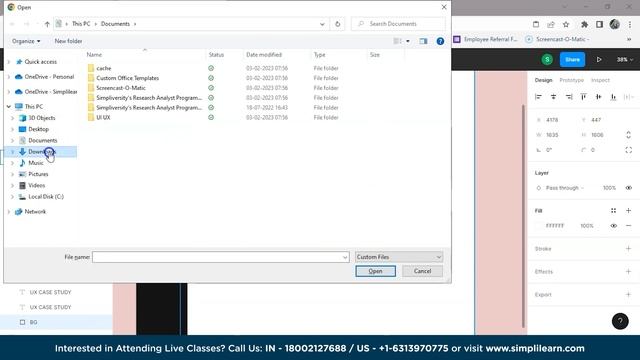This screenshot has width=640, height=360.
Task: Switch to the Design tab in Figma
Action: 543,80
